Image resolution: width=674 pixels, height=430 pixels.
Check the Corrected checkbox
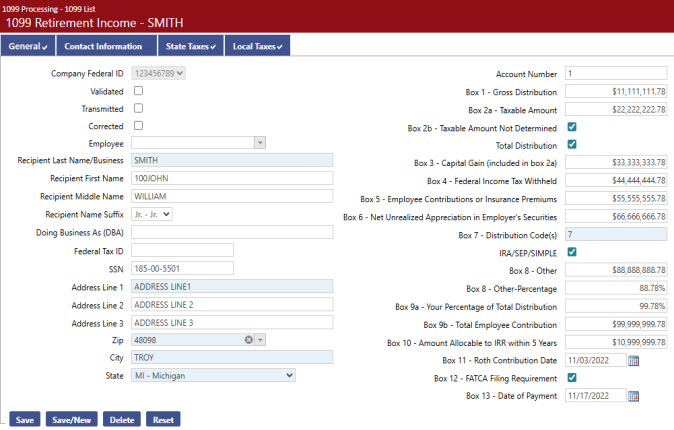click(x=138, y=125)
